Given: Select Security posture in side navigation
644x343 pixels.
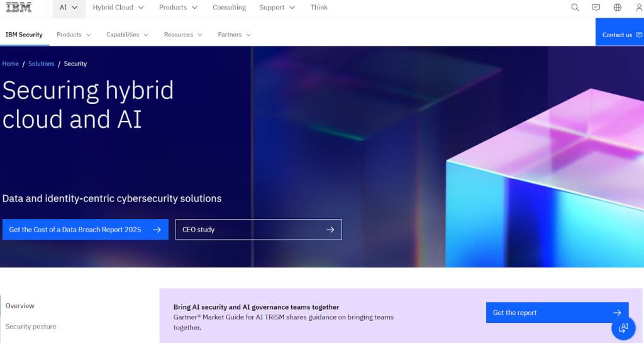Looking at the screenshot, I should click(31, 327).
